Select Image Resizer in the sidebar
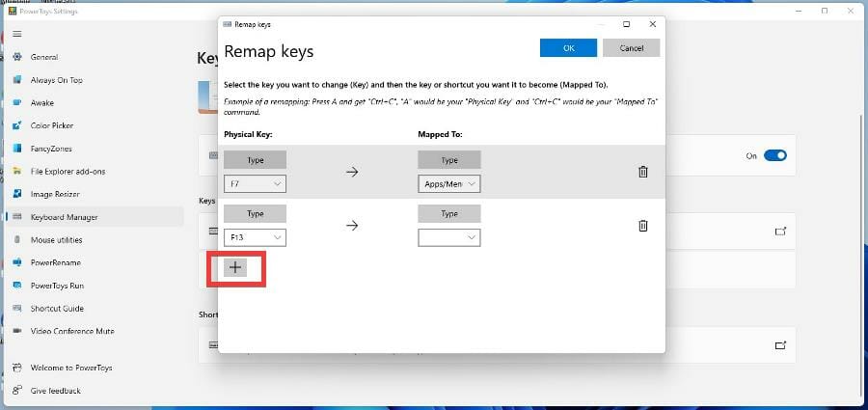The image size is (868, 410). pos(55,194)
